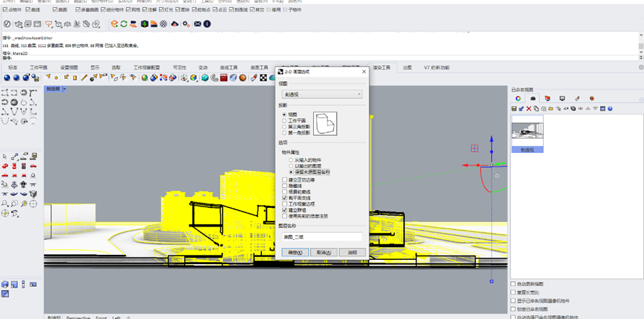The height and width of the screenshot is (319, 644).
Task: Select the named view thumbnail
Action: point(527,134)
